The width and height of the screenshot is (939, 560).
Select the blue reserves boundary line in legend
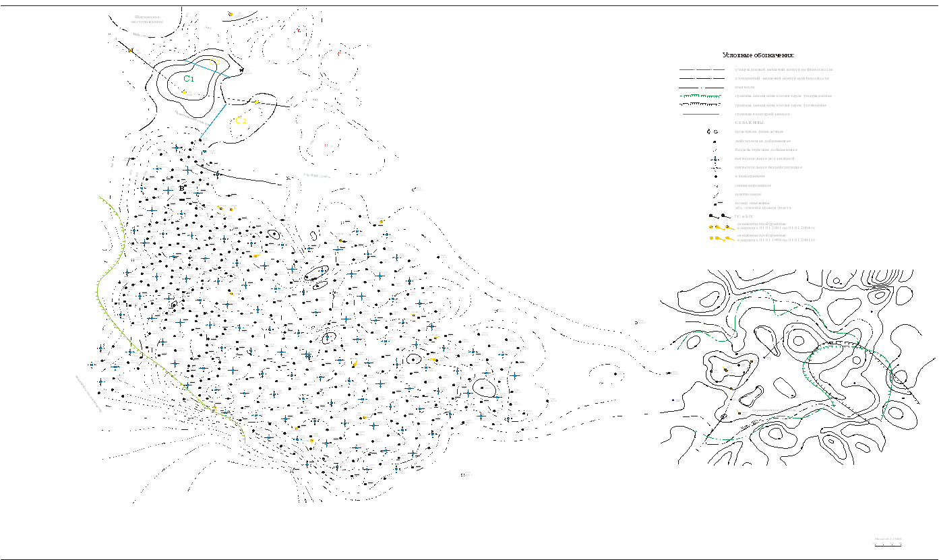701,115
